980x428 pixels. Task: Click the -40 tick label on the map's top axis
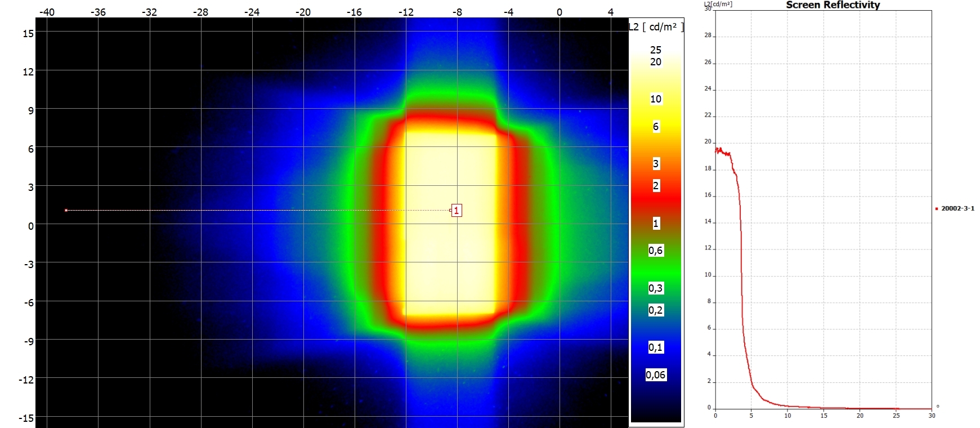point(47,12)
